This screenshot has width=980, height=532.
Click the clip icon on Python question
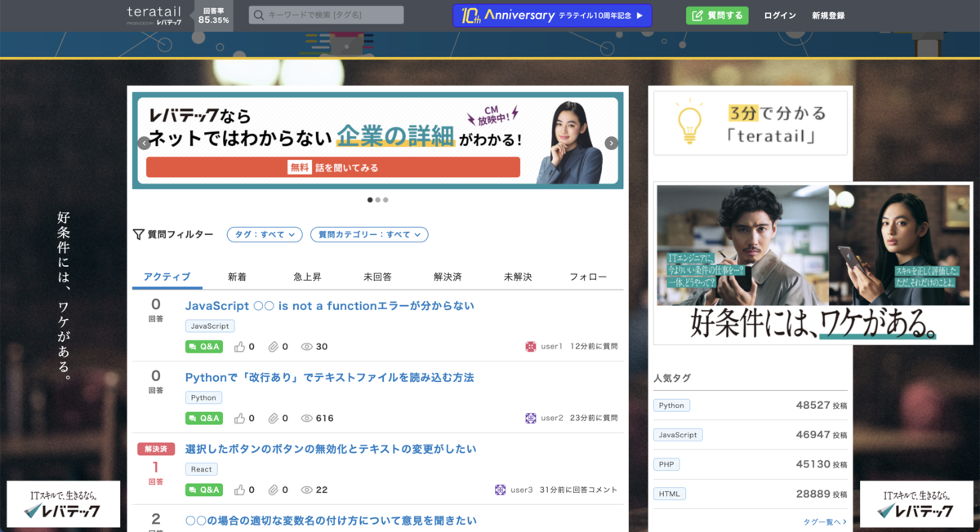click(274, 419)
